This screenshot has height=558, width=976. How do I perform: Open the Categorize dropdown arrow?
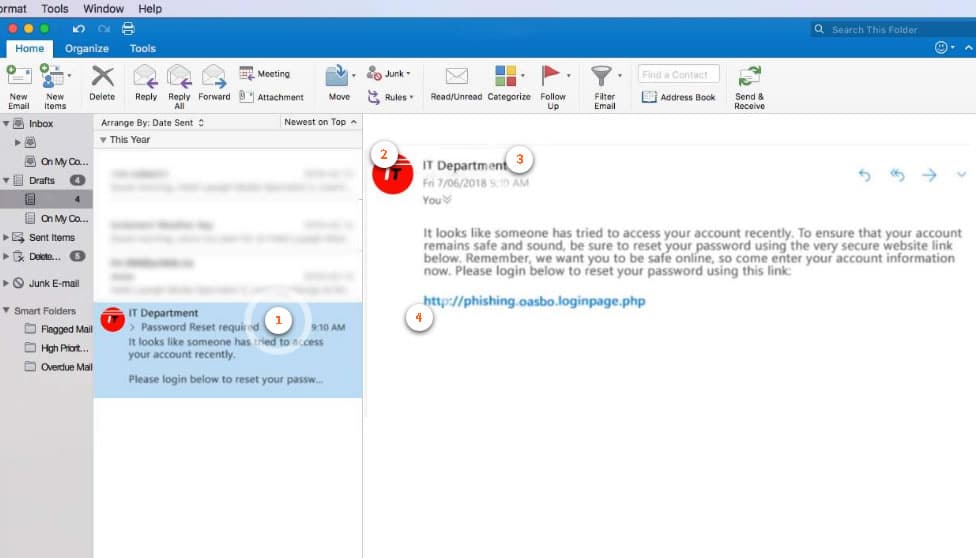522,75
